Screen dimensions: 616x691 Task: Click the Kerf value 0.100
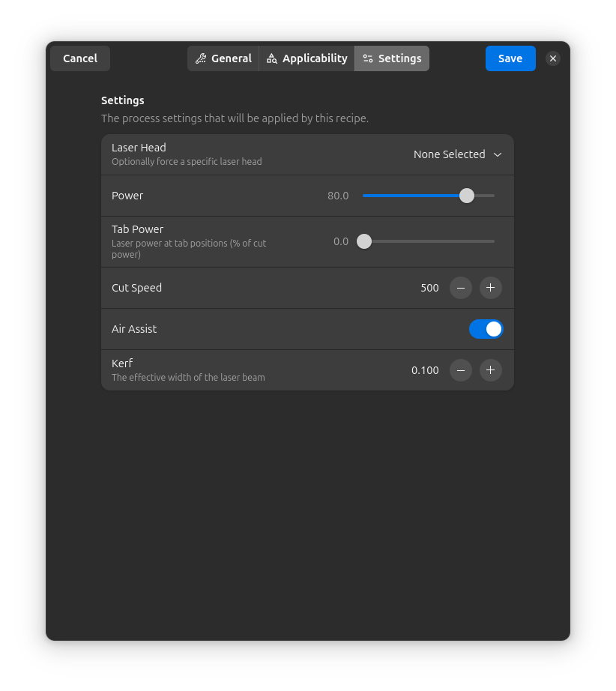[424, 369]
